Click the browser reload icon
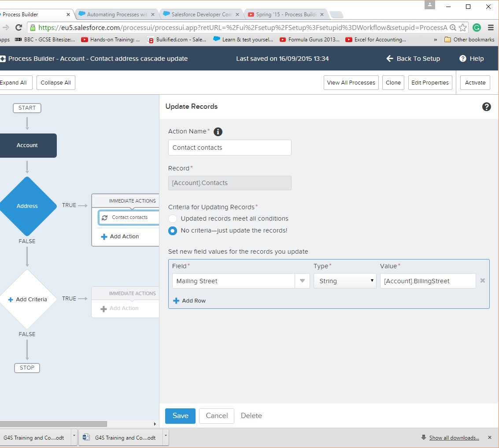The width and height of the screenshot is (499, 448). [18, 28]
